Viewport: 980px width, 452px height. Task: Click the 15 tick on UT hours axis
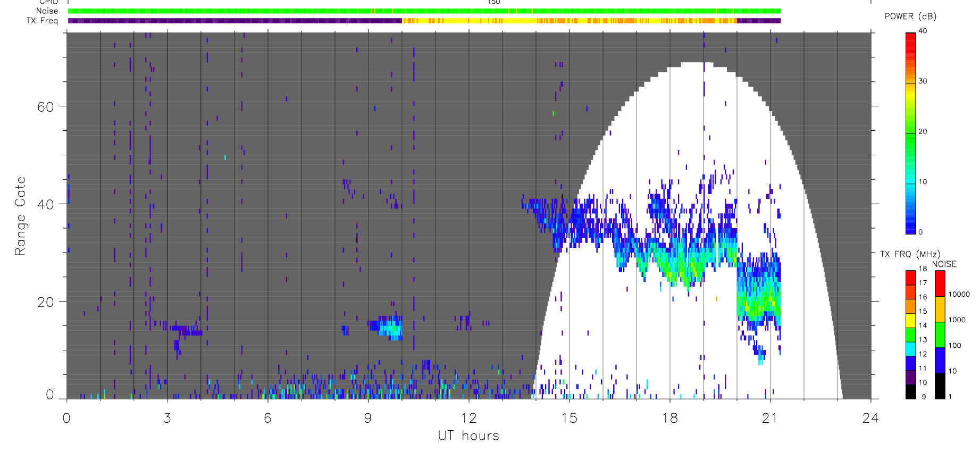pyautogui.click(x=569, y=418)
